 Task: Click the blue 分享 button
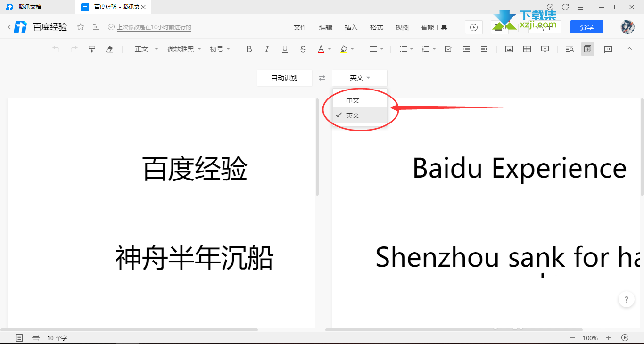point(587,27)
